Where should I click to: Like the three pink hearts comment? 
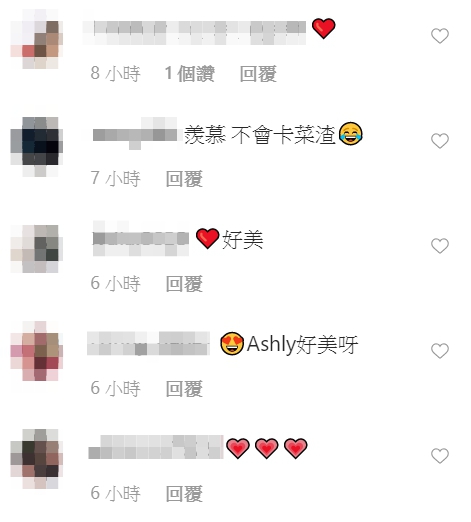coord(440,456)
